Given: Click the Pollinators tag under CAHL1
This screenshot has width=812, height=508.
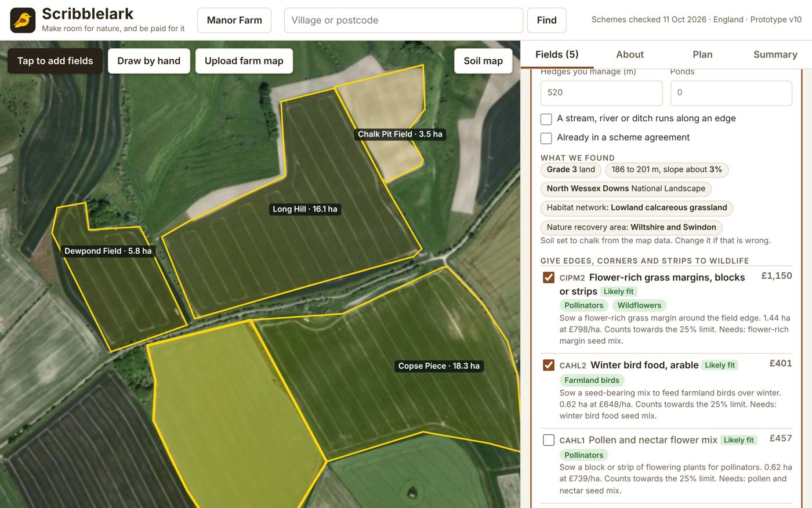Looking at the screenshot, I should [x=584, y=455].
